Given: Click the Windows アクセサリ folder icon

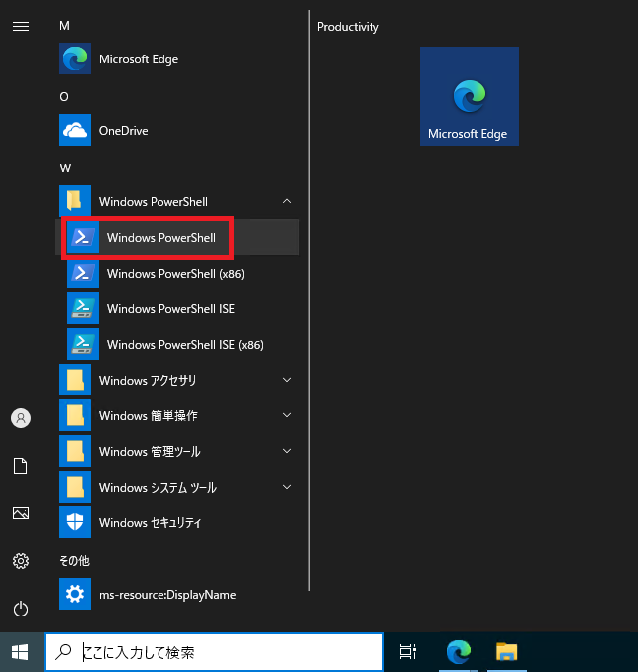Looking at the screenshot, I should tap(75, 380).
